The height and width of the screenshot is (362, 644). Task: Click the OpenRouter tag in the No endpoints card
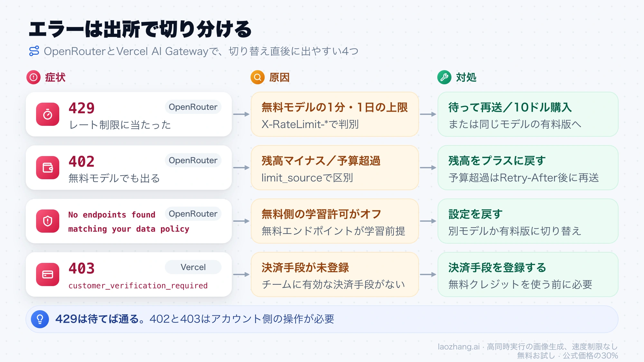(x=193, y=214)
